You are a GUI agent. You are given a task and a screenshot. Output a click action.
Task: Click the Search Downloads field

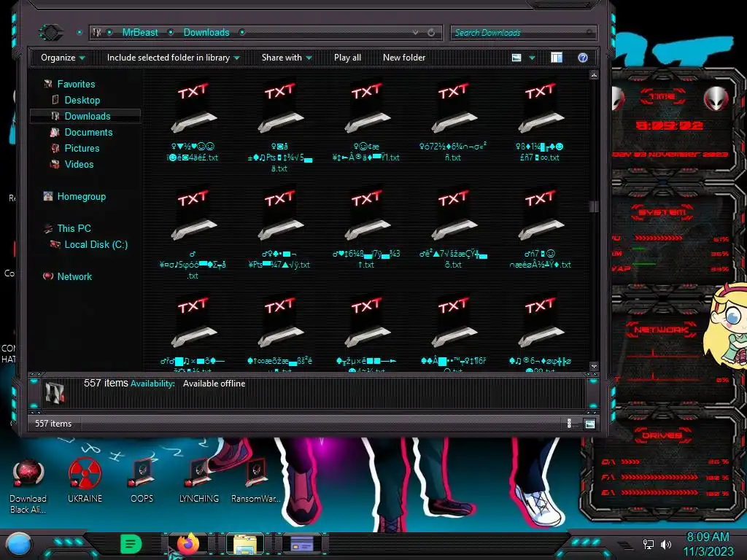(523, 32)
